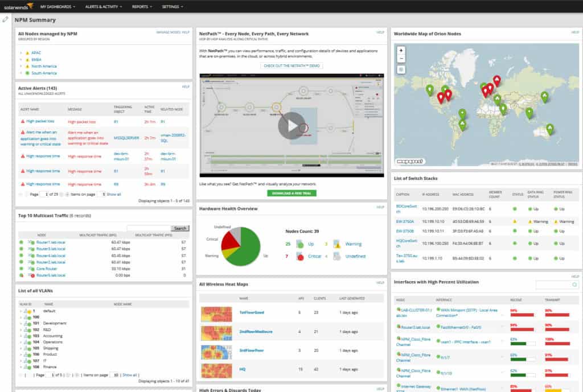
Task: Expand the North America region group
Action: (21, 66)
